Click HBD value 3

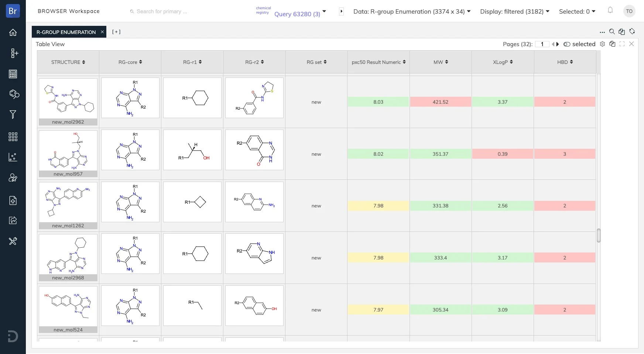565,154
